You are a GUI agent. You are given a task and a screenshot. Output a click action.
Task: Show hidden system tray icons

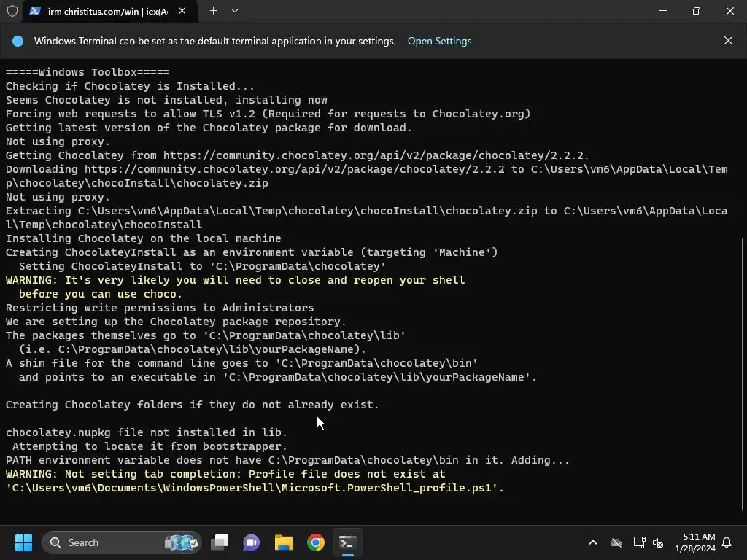(593, 542)
